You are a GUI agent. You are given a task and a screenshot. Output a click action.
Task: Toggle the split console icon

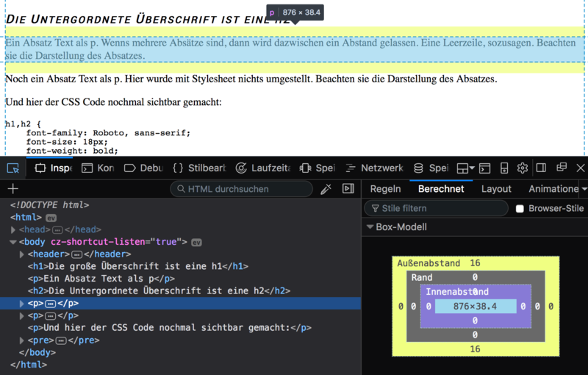click(484, 168)
